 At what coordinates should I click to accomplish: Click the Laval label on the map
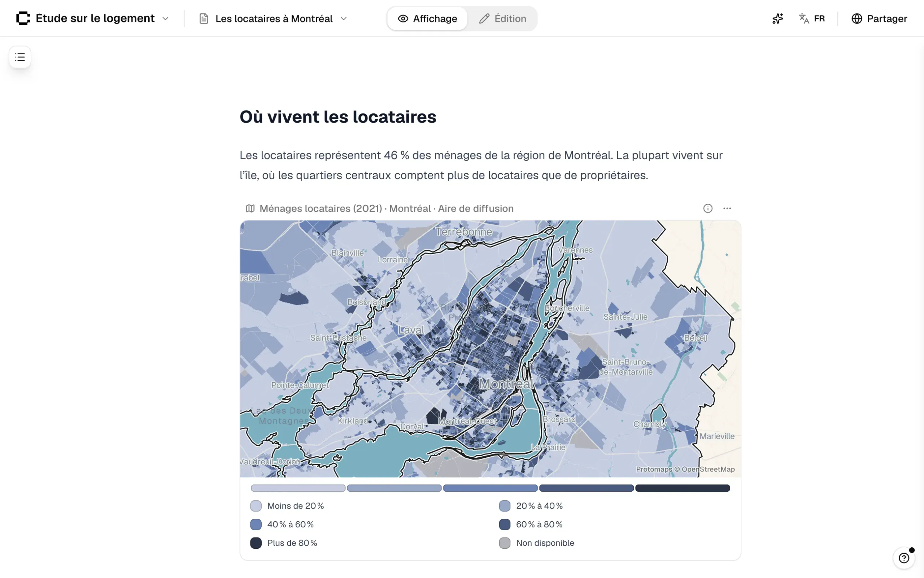click(x=411, y=330)
